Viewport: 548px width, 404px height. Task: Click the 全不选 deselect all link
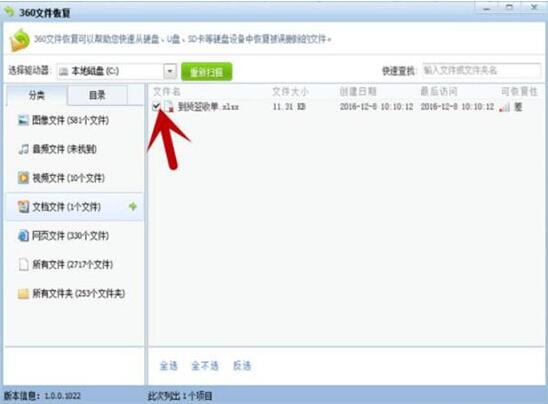(x=205, y=366)
